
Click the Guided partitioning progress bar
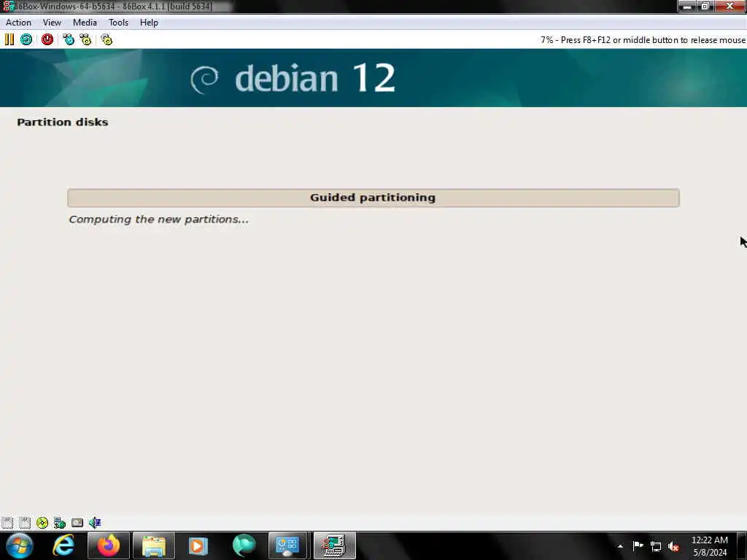pos(373,198)
